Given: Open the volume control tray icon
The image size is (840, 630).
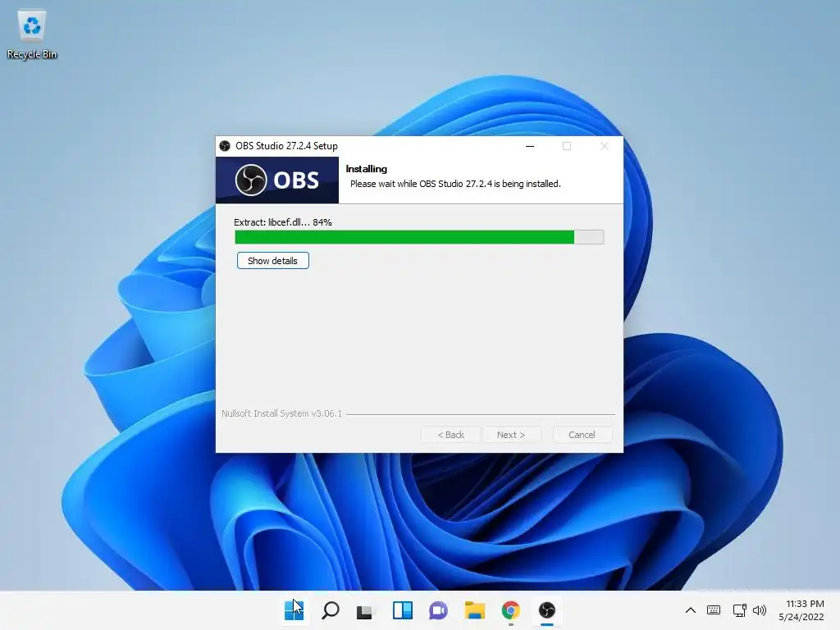Looking at the screenshot, I should 760,610.
